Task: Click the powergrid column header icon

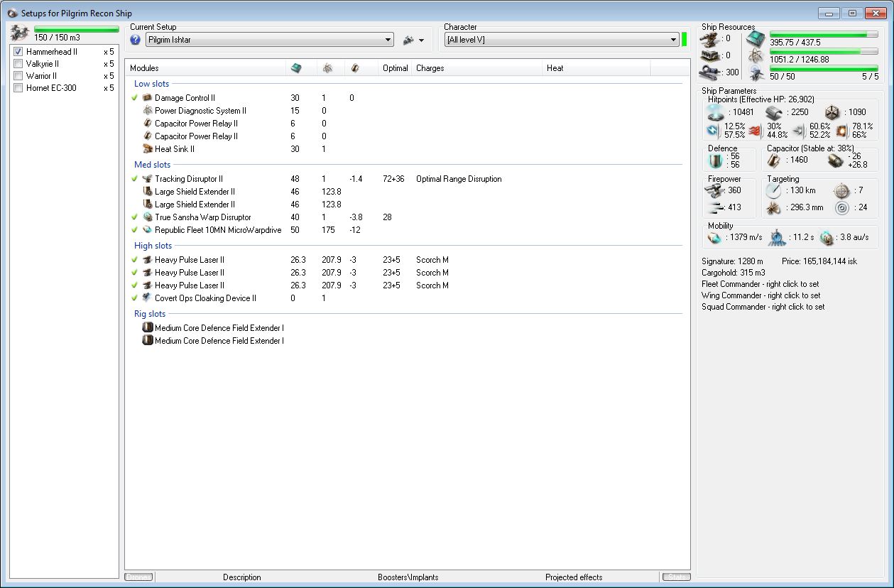Action: tap(327, 68)
